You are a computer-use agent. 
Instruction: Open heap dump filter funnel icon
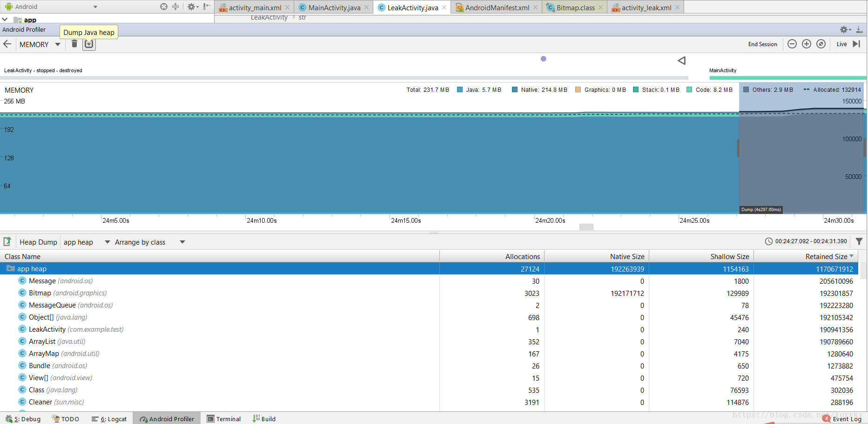pyautogui.click(x=859, y=241)
